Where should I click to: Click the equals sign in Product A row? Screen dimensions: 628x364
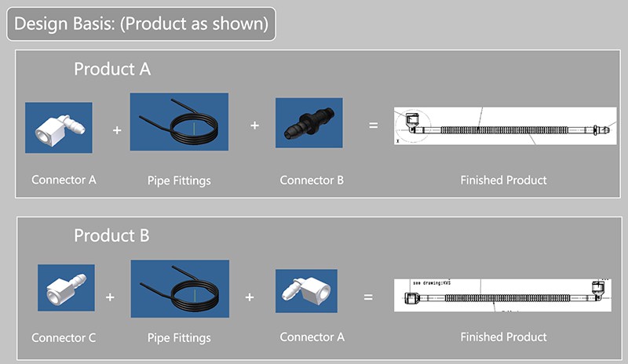[x=374, y=126]
